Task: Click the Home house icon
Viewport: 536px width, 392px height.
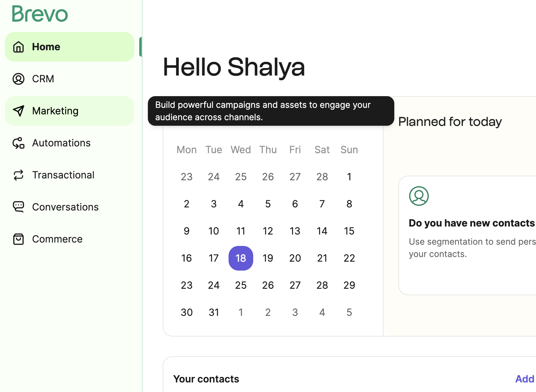Action: tap(18, 47)
